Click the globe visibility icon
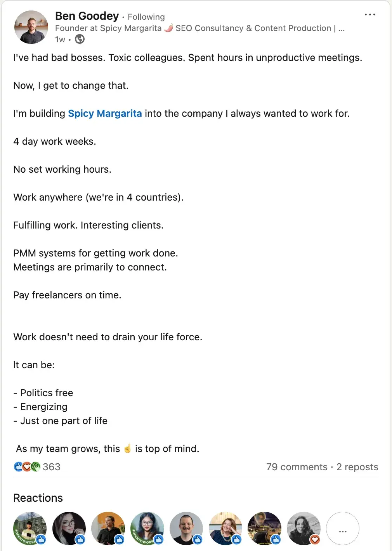Viewport: 392px width, 551px height. tap(80, 39)
